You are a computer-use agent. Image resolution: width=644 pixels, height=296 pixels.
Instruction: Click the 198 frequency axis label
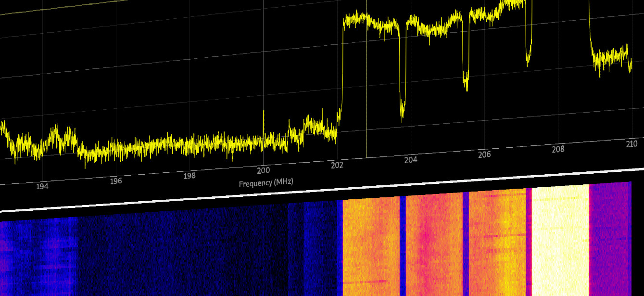pyautogui.click(x=189, y=176)
